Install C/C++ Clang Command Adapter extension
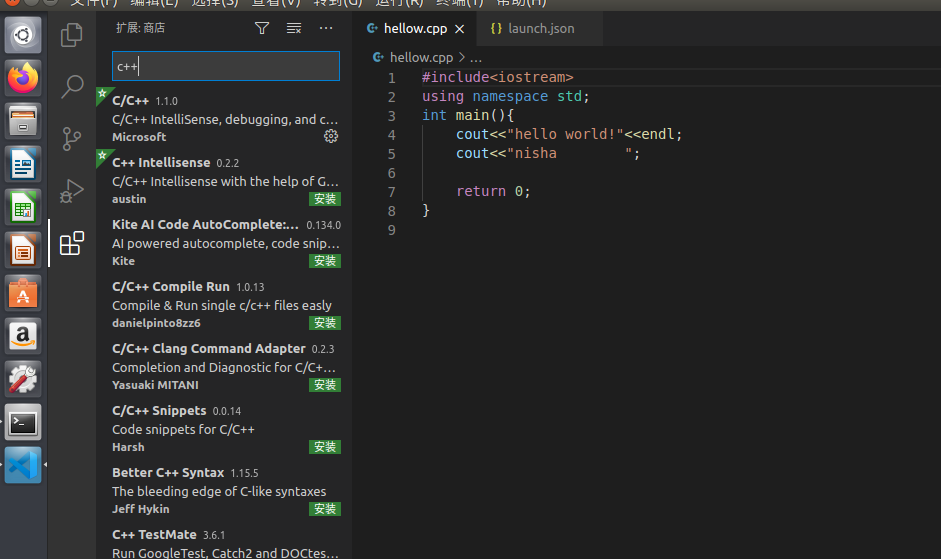The height and width of the screenshot is (559, 941). (x=325, y=385)
